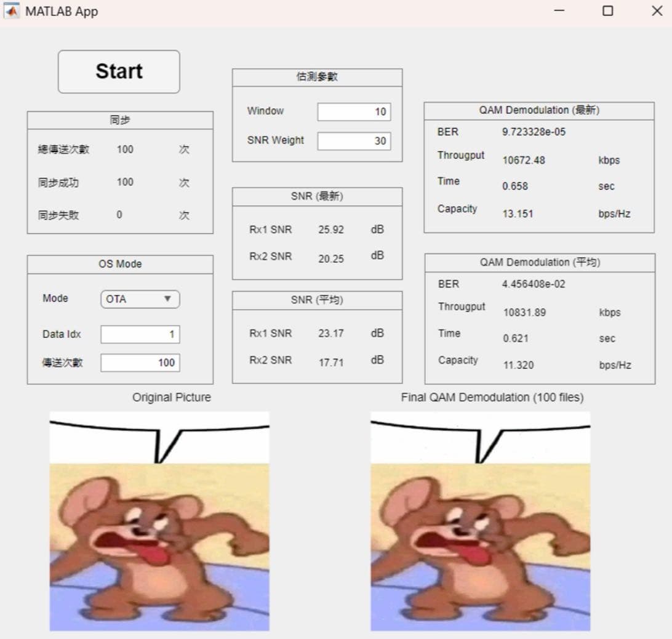
Task: Click the SNR (平均) panel title
Action: tap(317, 300)
